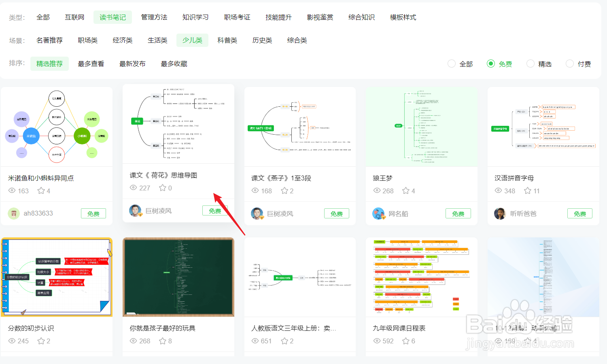Open author name 网名船 link
Viewport: 607px width, 364px height.
tap(398, 214)
